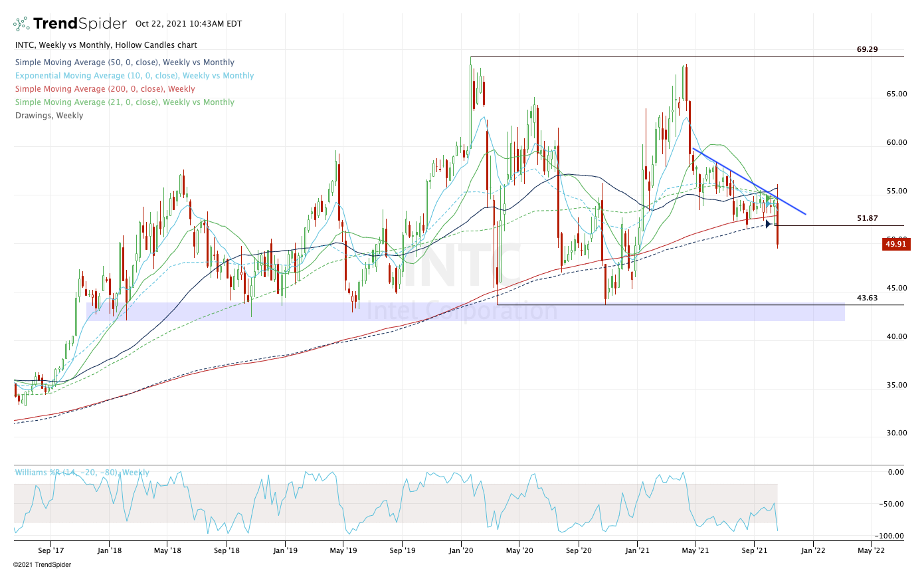Click the 45.00 price axis label
Viewport: 924px width, 571px height.
(897, 288)
